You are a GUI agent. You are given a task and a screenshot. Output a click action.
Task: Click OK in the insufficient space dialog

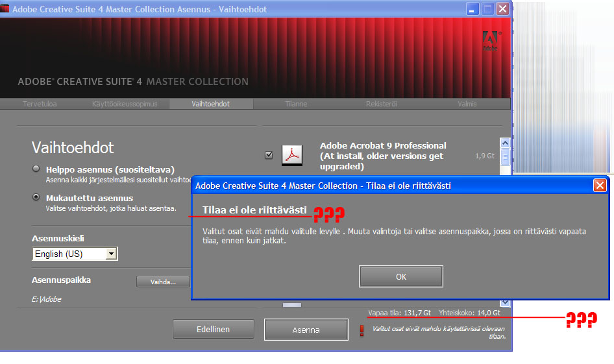point(400,276)
